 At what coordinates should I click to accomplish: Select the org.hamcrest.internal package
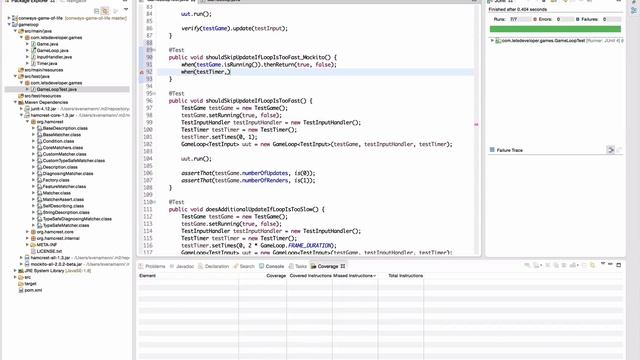(58, 238)
